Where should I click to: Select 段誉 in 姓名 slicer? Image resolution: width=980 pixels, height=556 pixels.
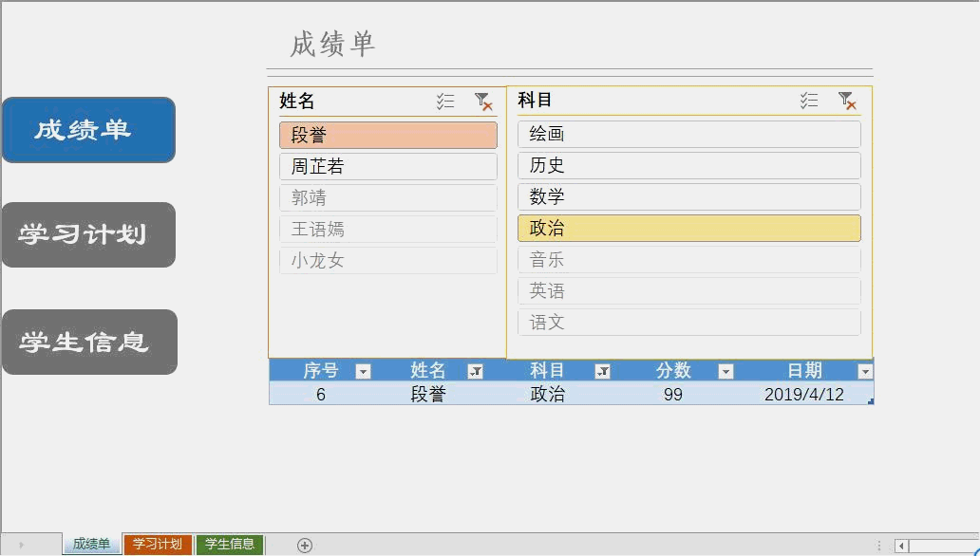point(388,135)
